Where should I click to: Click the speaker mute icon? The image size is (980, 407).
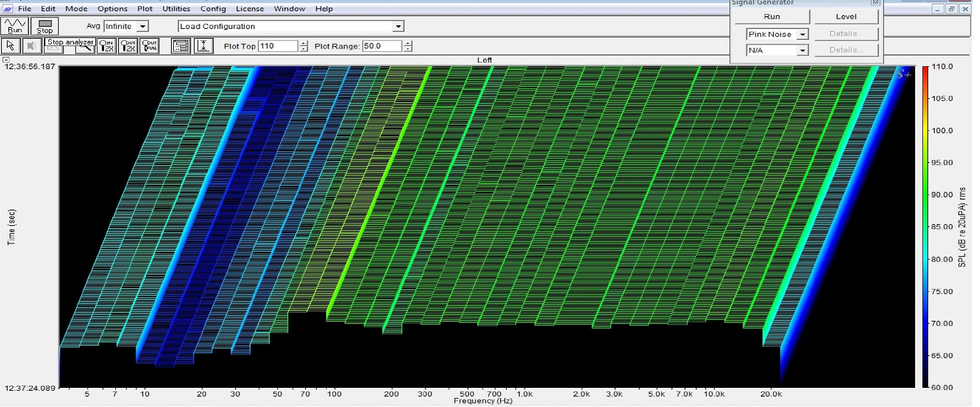click(x=32, y=46)
